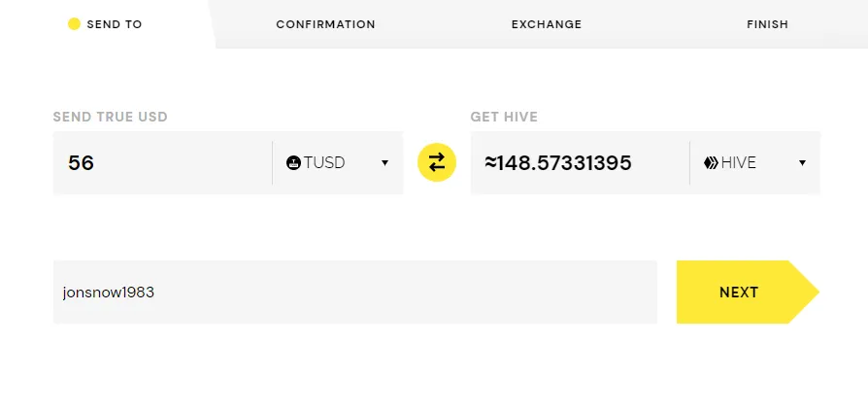This screenshot has width=868, height=414.
Task: Go to the FINISH step tab
Action: point(767,24)
